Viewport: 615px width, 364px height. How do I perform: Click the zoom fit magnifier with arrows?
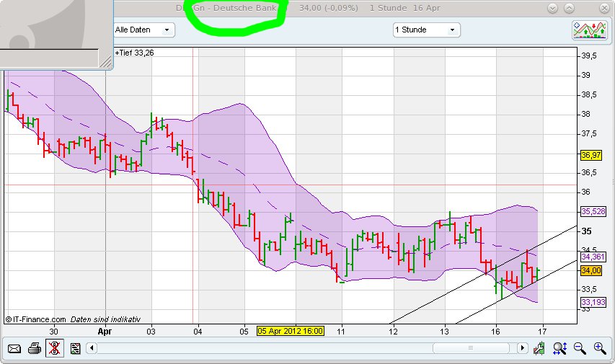click(559, 348)
